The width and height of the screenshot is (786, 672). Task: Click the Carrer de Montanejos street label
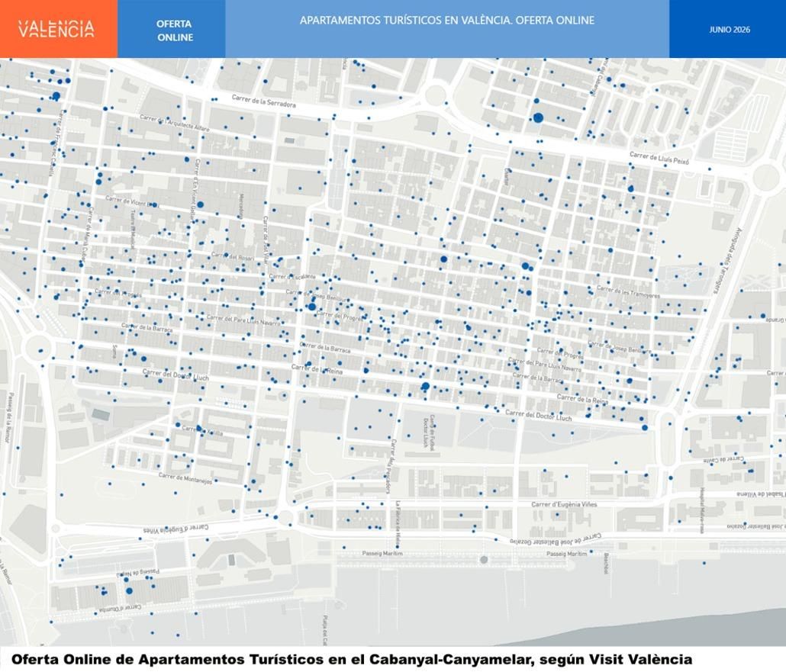[x=185, y=478]
